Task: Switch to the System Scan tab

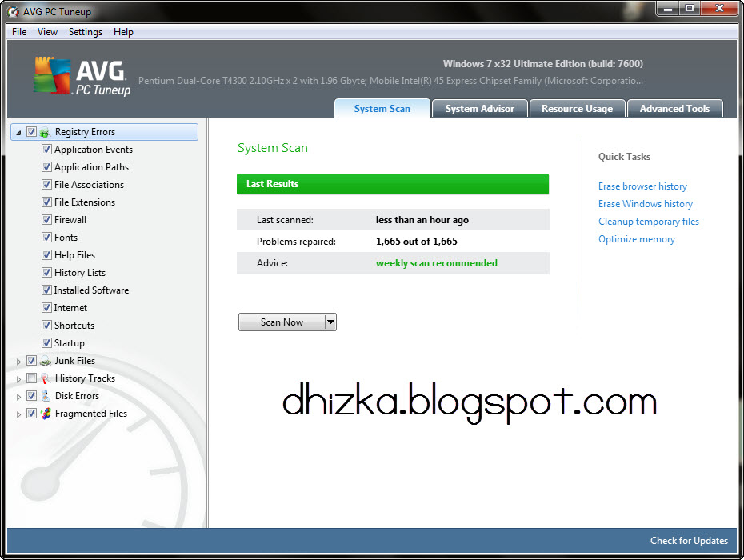Action: pyautogui.click(x=382, y=109)
